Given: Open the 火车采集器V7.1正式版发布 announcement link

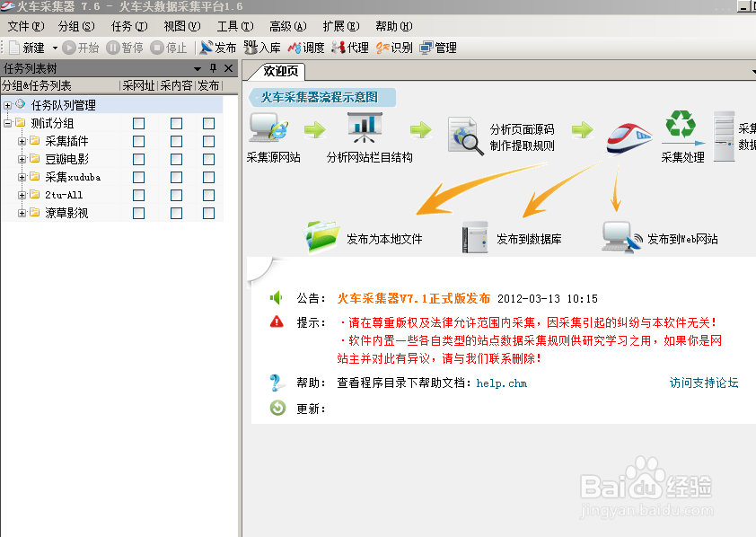Looking at the screenshot, I should (413, 299).
